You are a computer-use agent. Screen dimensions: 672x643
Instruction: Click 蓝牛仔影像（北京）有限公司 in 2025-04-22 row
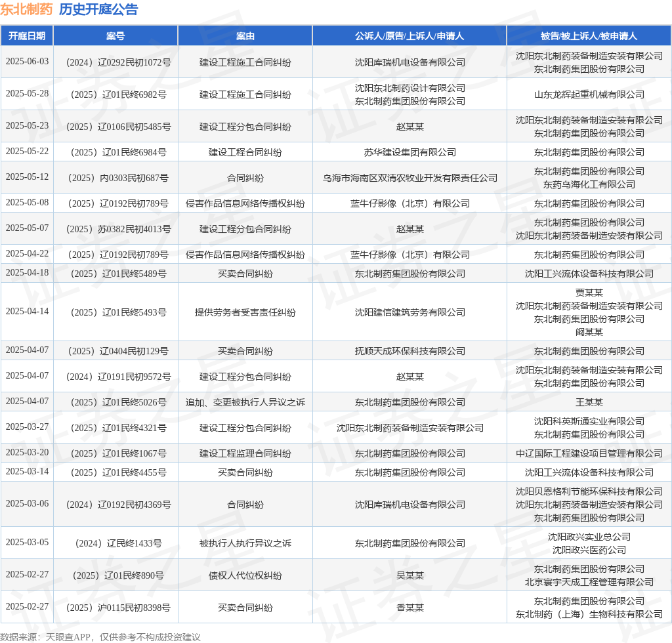409,255
